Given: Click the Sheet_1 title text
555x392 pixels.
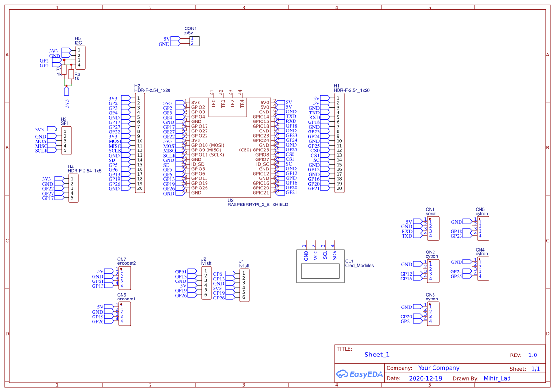Looking at the screenshot, I should pos(376,355).
